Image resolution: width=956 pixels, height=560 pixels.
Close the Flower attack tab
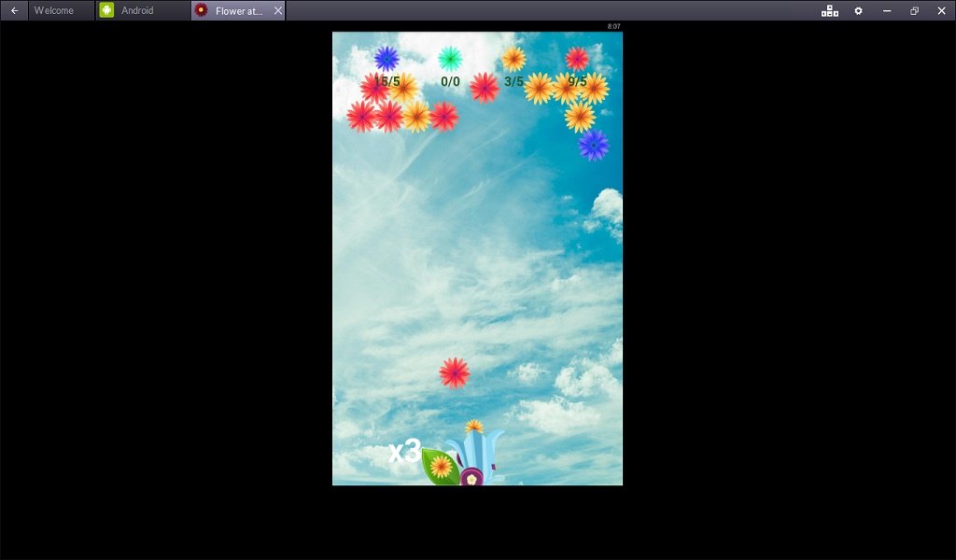coord(276,10)
